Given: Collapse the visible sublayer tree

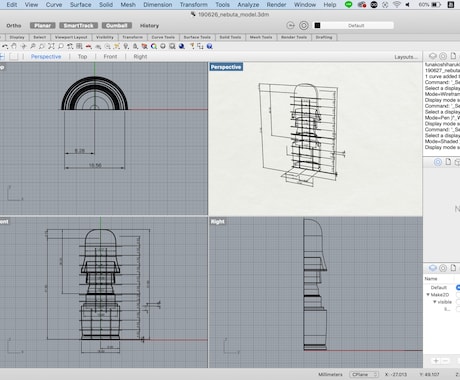Looking at the screenshot, I should 435,302.
